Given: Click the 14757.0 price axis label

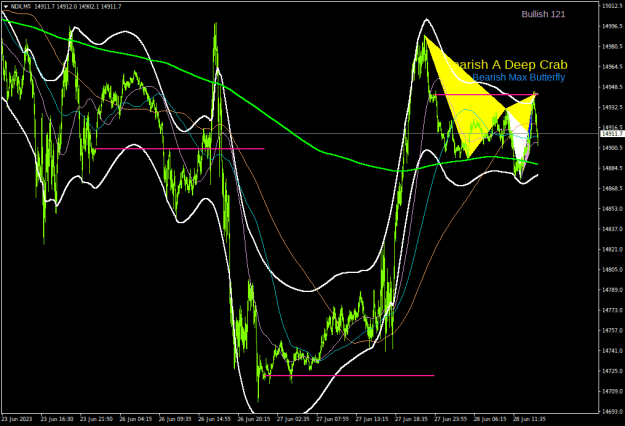Looking at the screenshot, I should click(613, 331).
